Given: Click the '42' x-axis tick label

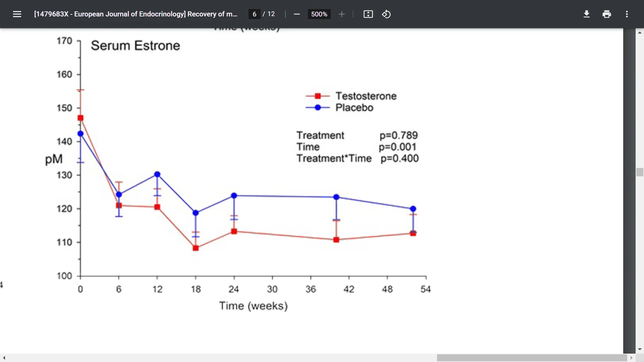Looking at the screenshot, I should pyautogui.click(x=349, y=289).
